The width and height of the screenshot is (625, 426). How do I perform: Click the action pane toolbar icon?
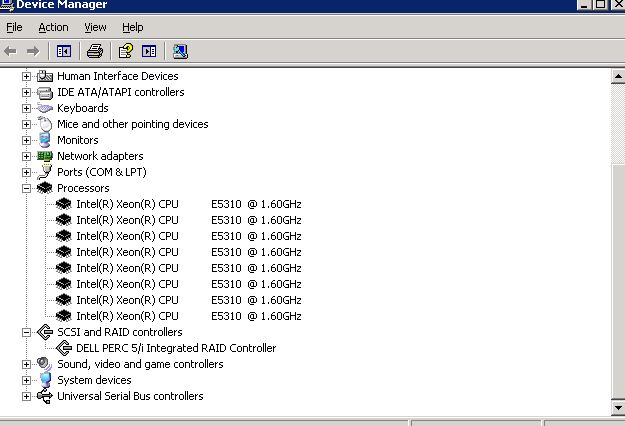tap(149, 51)
